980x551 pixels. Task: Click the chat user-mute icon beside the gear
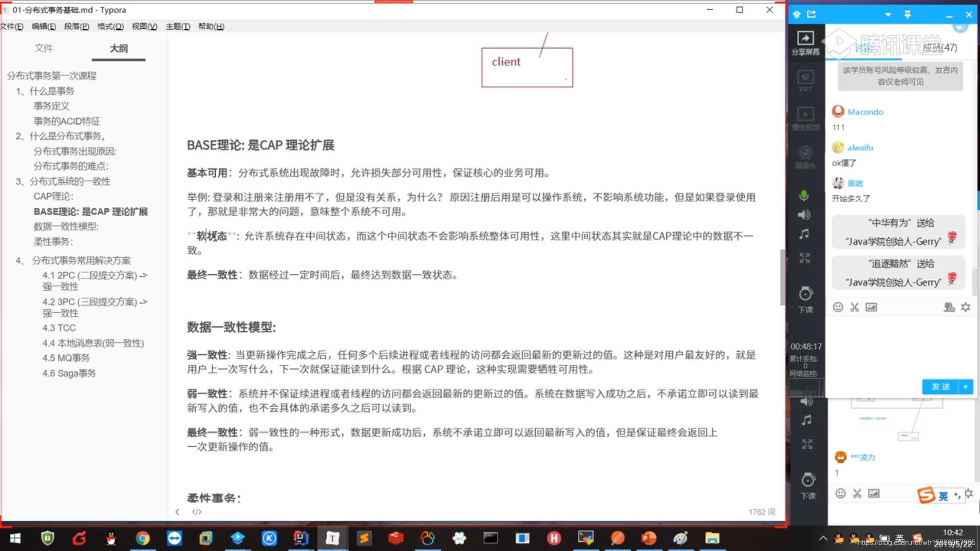(949, 307)
